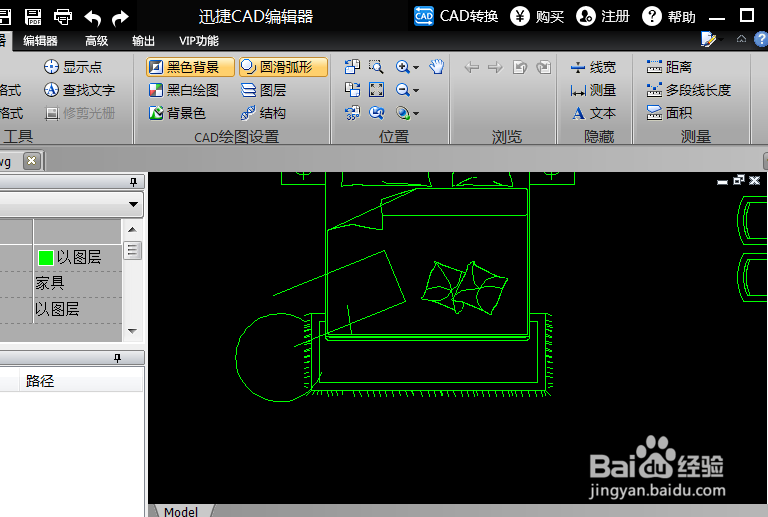This screenshot has width=768, height=517.
Task: Click the zoom previous icon
Action: (376, 113)
